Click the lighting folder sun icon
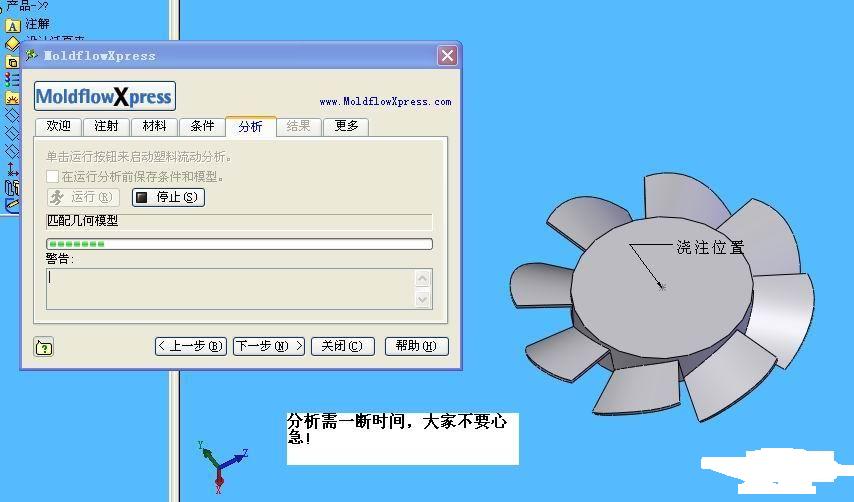Image resolution: width=854 pixels, height=502 pixels. click(12, 98)
